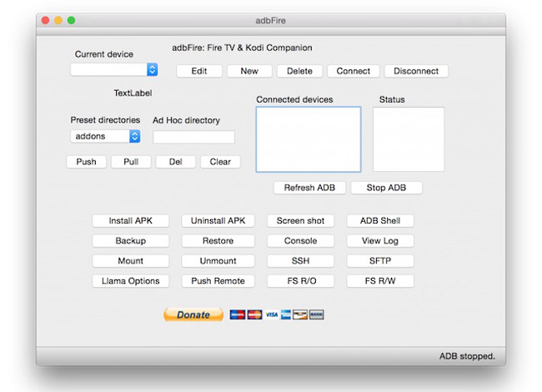Click the Mount button

(x=131, y=261)
